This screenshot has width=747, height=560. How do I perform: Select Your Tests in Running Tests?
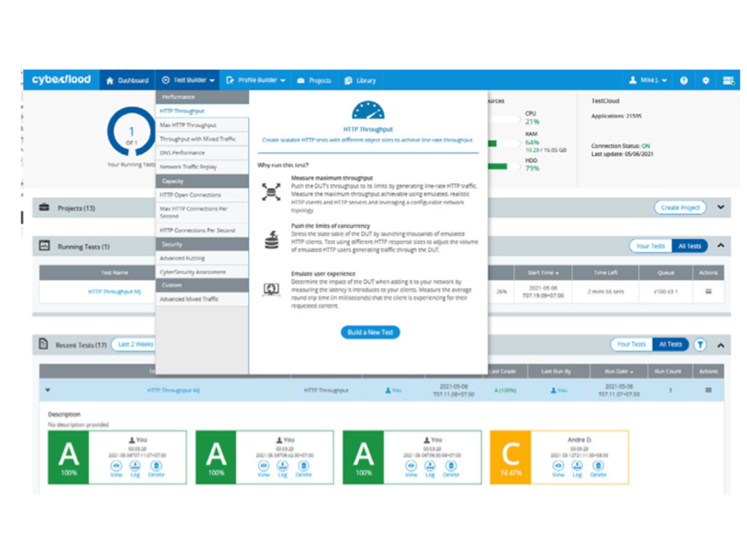tap(651, 246)
